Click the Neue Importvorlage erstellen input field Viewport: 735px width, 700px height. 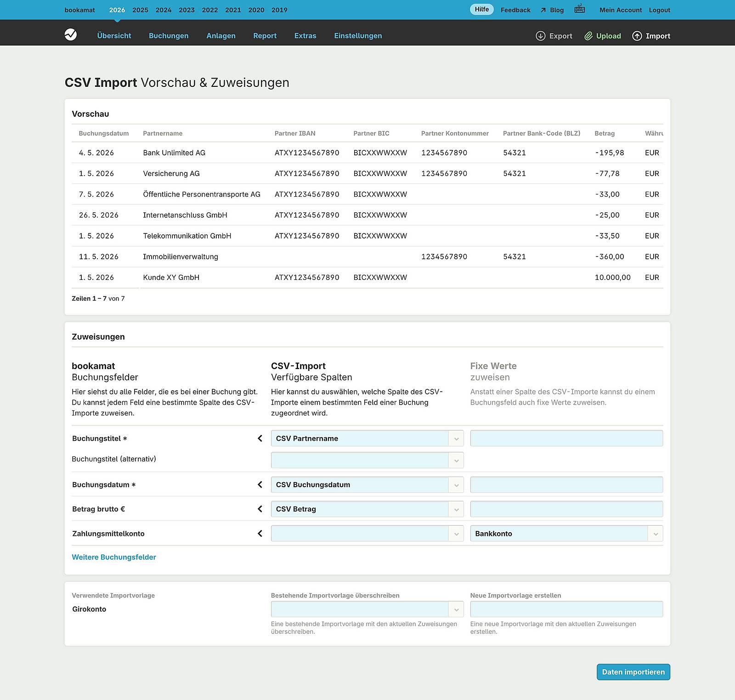tap(566, 609)
